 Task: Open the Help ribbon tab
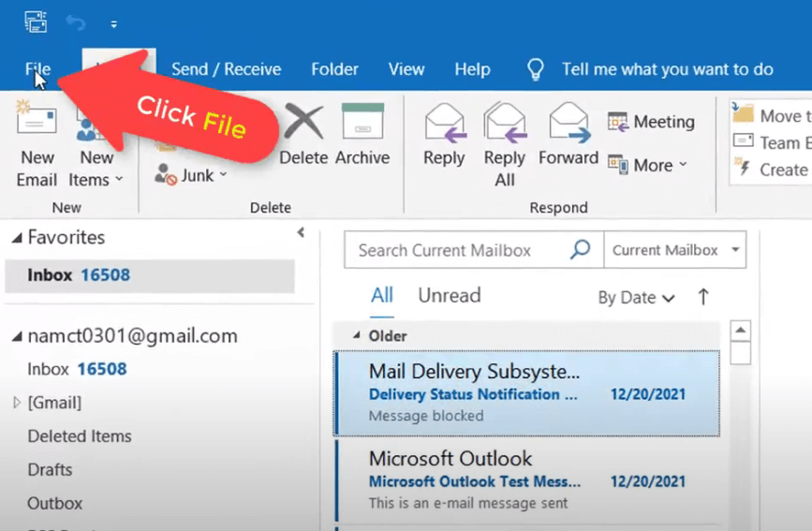472,69
